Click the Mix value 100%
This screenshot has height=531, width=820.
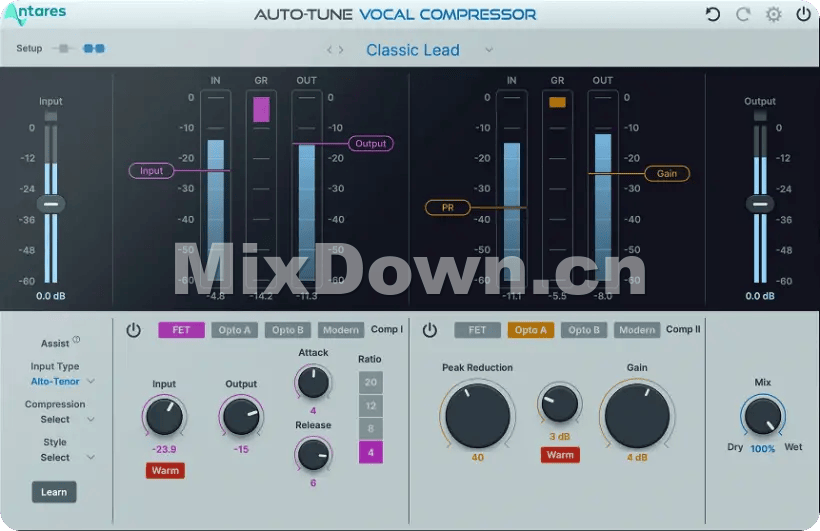(762, 449)
